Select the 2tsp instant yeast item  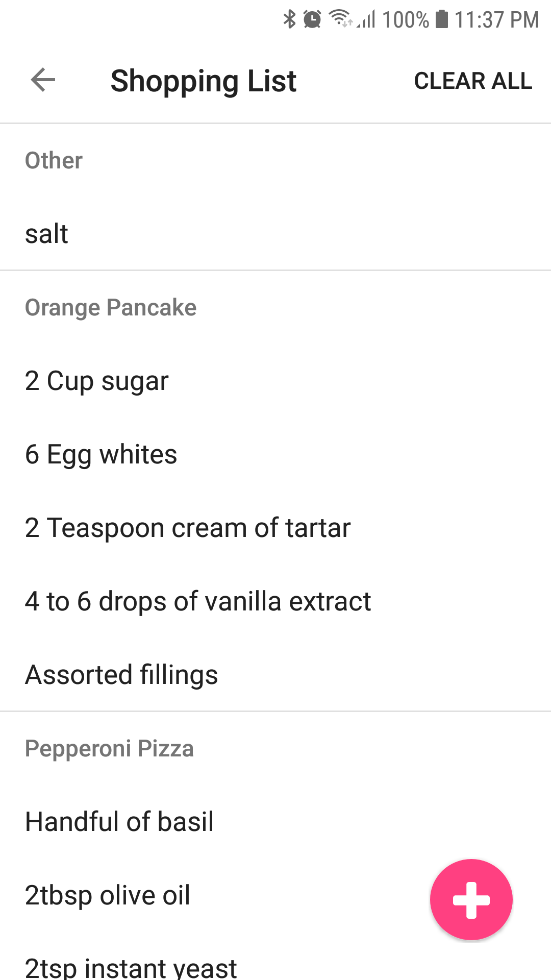(x=131, y=967)
